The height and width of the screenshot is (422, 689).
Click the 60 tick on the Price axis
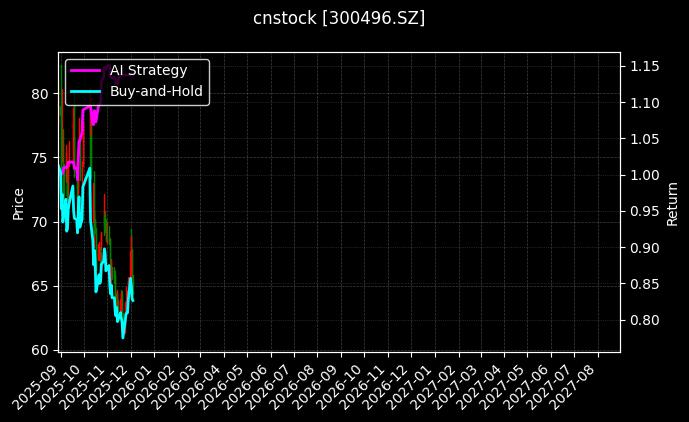pyautogui.click(x=40, y=350)
